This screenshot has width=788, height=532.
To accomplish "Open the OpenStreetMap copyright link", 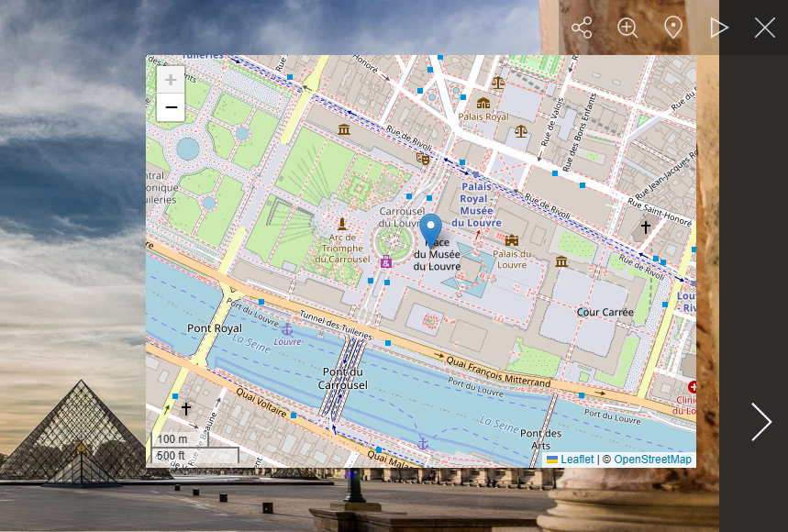I will (x=652, y=460).
